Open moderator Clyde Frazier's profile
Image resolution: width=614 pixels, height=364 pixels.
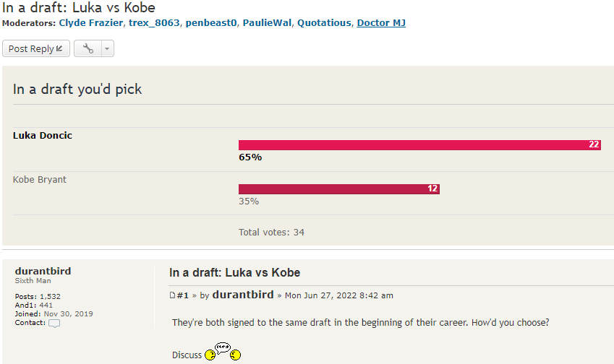[x=90, y=23]
